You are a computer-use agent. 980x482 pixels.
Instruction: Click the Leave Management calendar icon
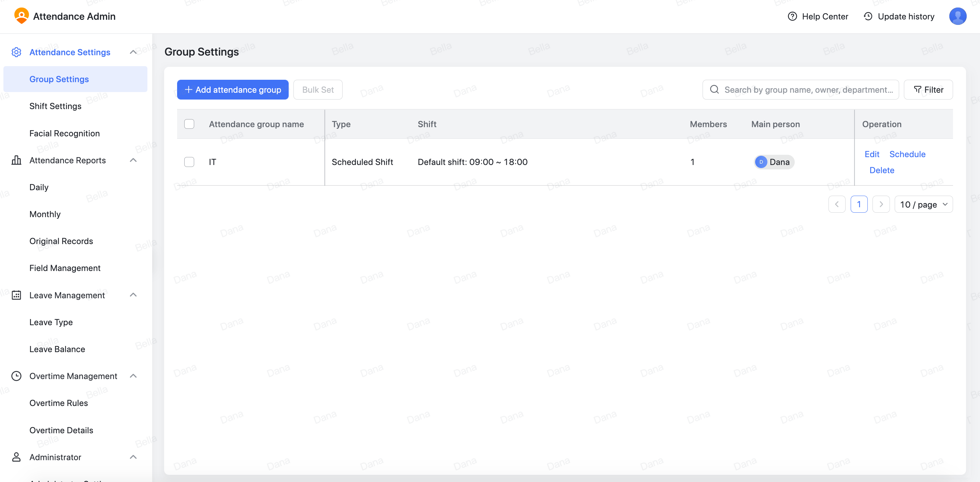16,295
